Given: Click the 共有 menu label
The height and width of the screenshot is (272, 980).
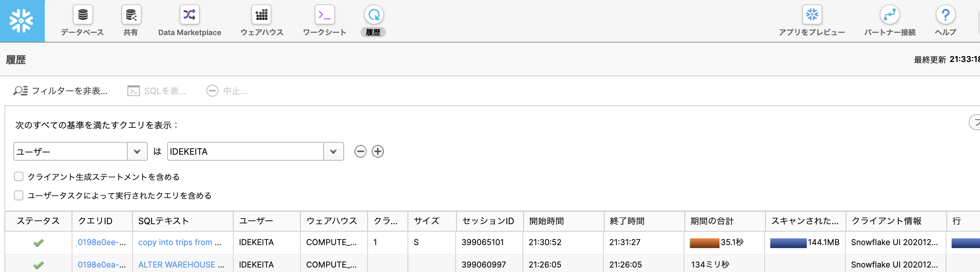Looking at the screenshot, I should pyautogui.click(x=131, y=33).
